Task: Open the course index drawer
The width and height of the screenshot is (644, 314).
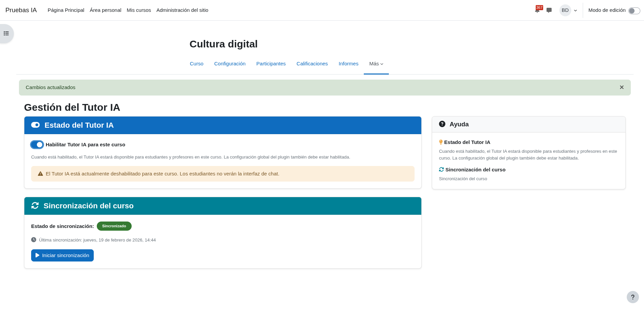Action: (x=6, y=33)
